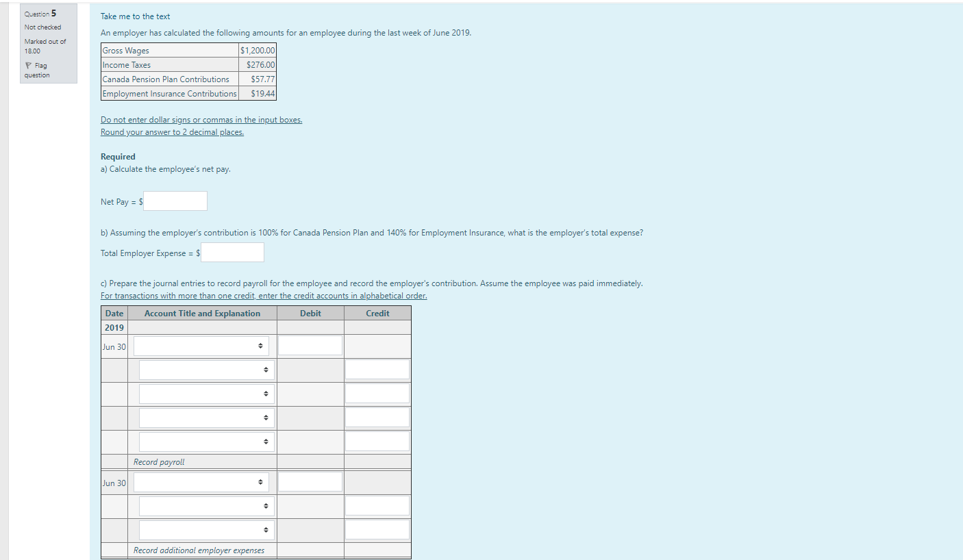963x560 pixels.
Task: Click the Debit field of the first Jun 30 entry
Action: [x=310, y=345]
